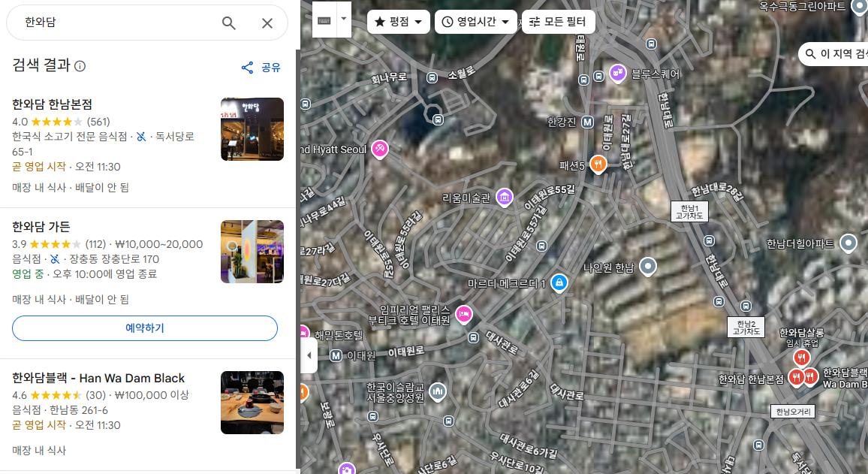The height and width of the screenshot is (474, 868).
Task: Open the 한와담 한남본점 storefront thumbnail
Action: click(252, 129)
